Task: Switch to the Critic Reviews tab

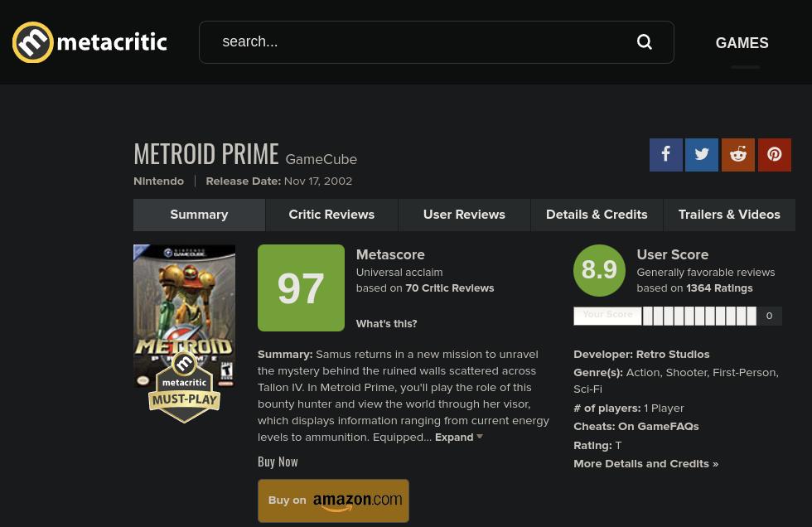Action: click(x=331, y=215)
